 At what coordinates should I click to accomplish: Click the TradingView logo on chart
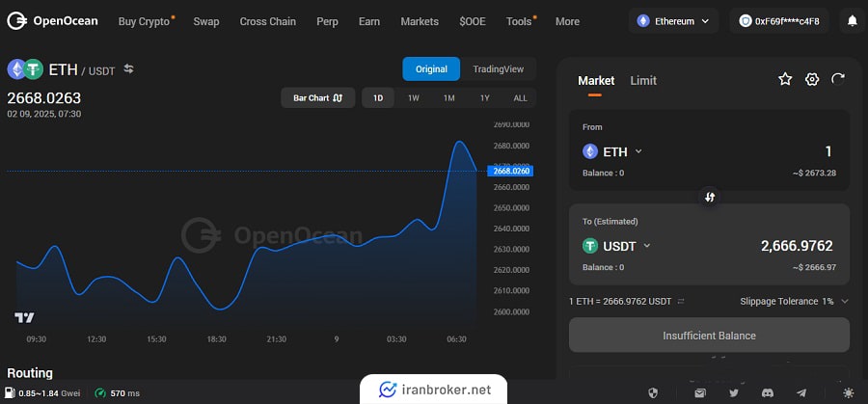(24, 317)
